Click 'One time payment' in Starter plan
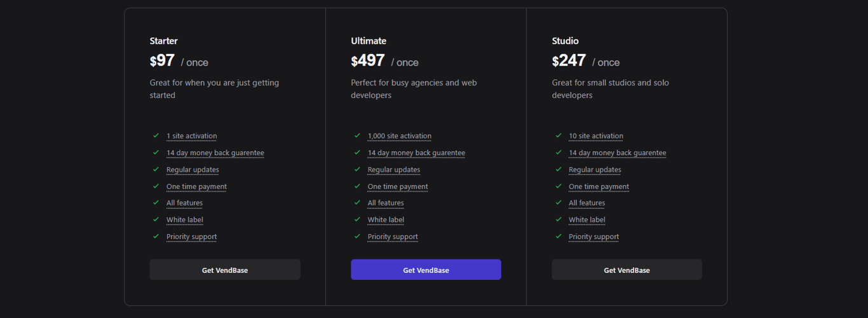868x318 pixels. coord(196,186)
